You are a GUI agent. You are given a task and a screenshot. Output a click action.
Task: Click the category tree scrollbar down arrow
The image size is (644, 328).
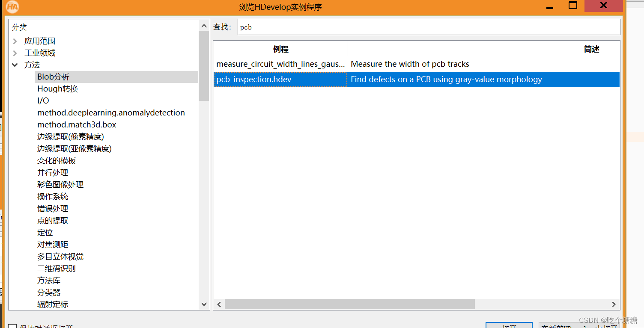[204, 304]
